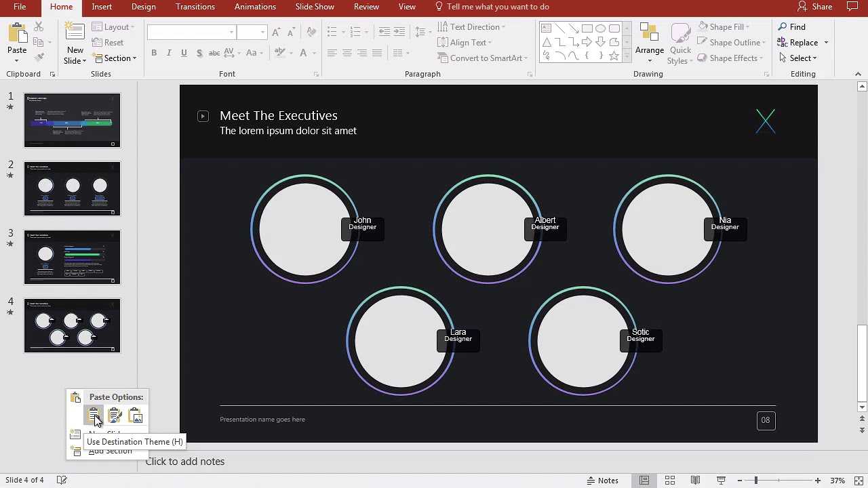Choose the Keep Source Formatting paste icon
The width and height of the screenshot is (868, 488).
point(115,415)
